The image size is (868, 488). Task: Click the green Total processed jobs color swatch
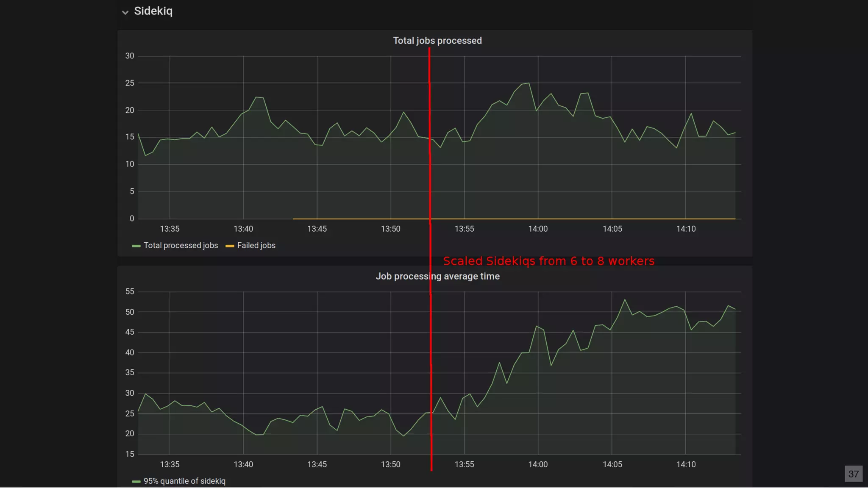coord(136,246)
